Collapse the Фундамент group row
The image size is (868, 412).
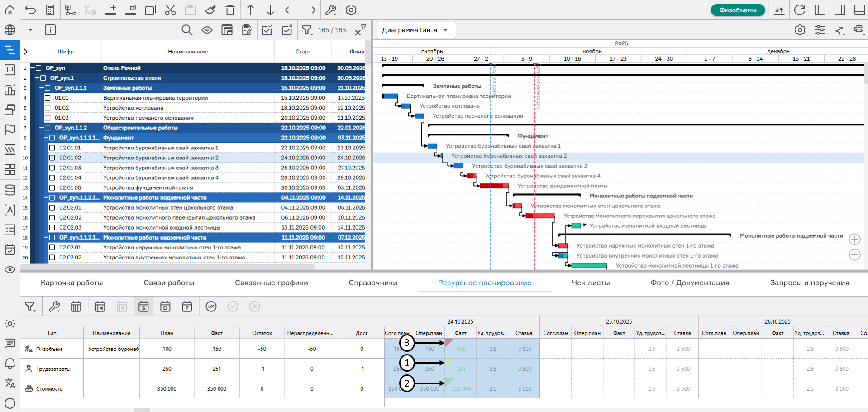[46, 138]
